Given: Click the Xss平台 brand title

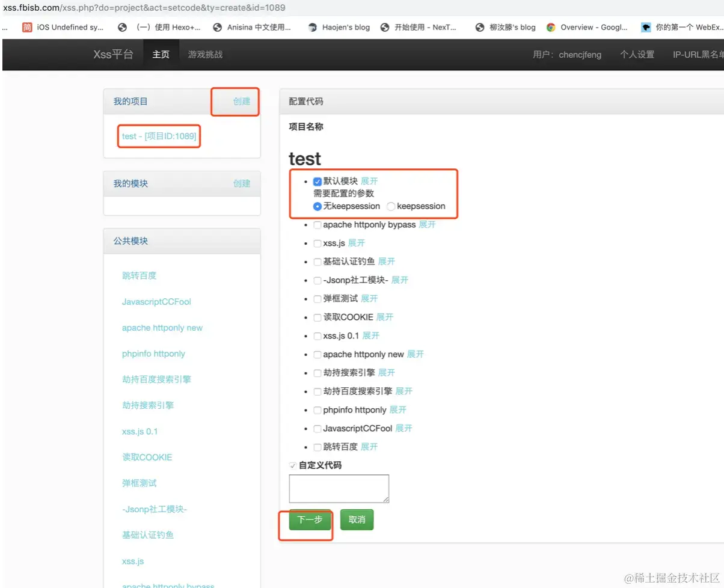Looking at the screenshot, I should 114,55.
